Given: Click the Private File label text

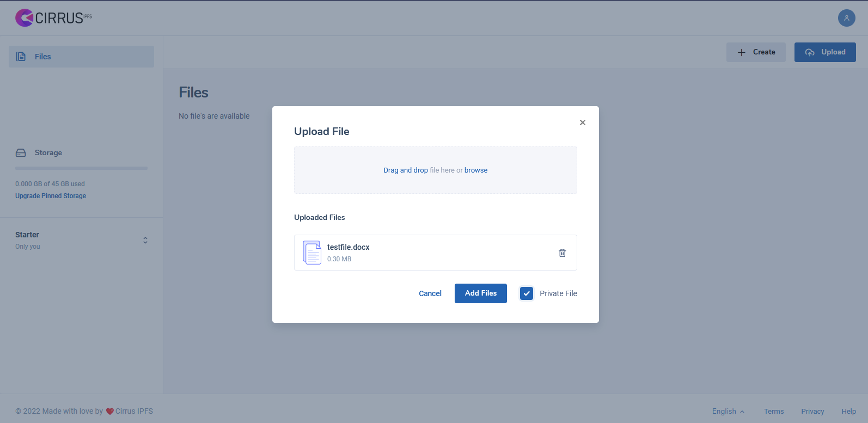Looking at the screenshot, I should tap(558, 293).
